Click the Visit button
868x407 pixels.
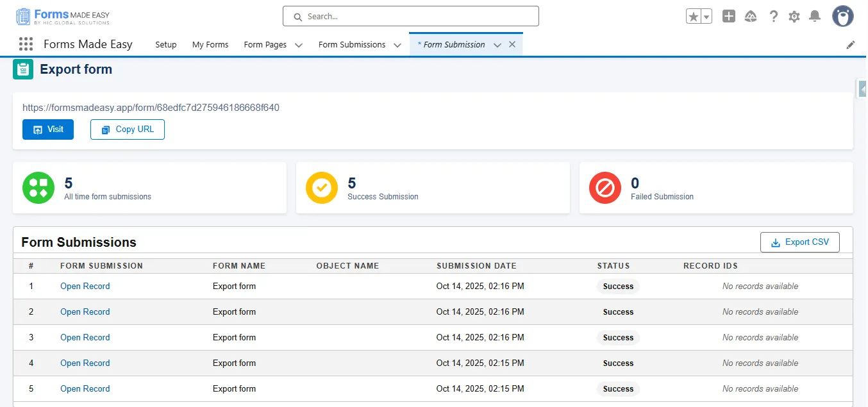[x=48, y=129]
